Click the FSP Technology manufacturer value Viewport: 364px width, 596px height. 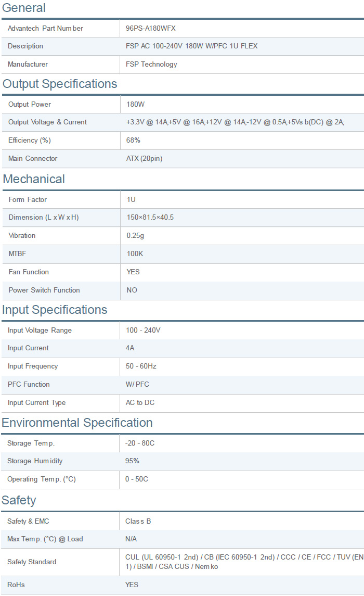pos(151,65)
